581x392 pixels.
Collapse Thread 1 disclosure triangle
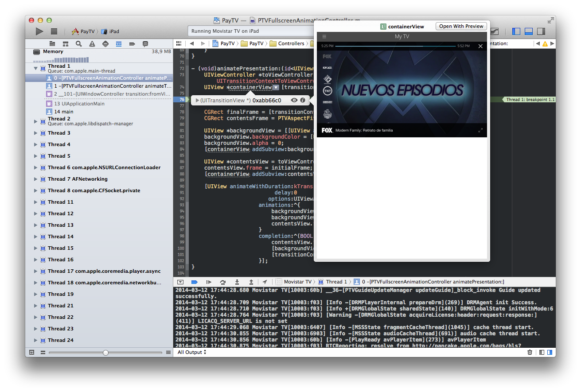click(36, 69)
